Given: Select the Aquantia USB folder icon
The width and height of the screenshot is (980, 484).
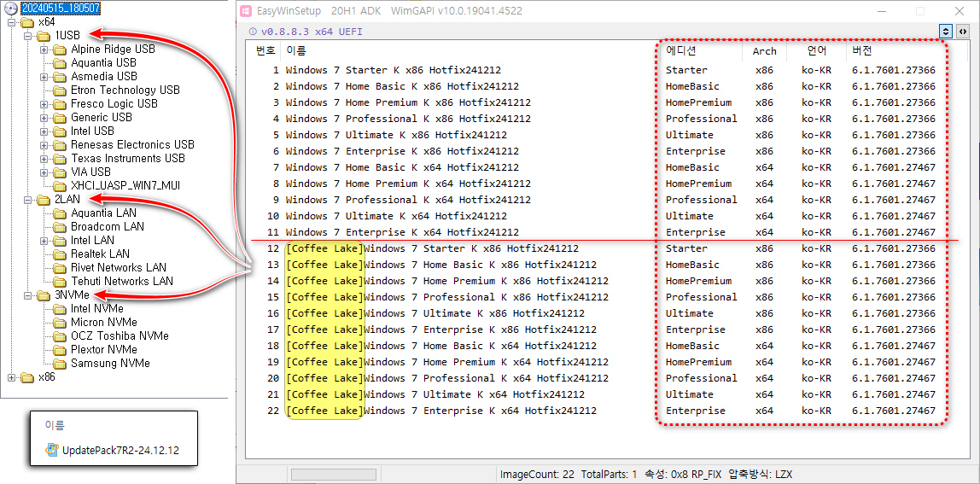Looking at the screenshot, I should (x=60, y=63).
